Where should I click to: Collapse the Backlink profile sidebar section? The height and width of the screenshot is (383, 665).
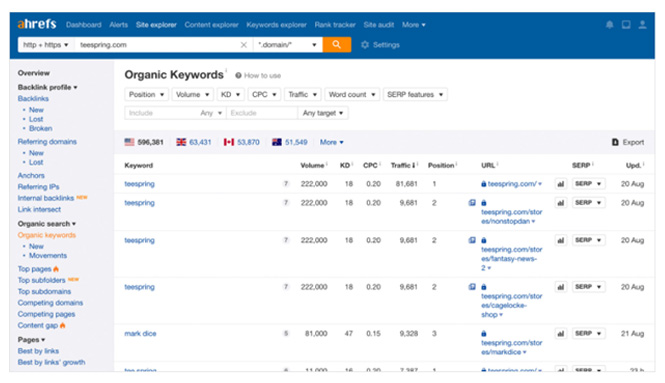point(48,87)
